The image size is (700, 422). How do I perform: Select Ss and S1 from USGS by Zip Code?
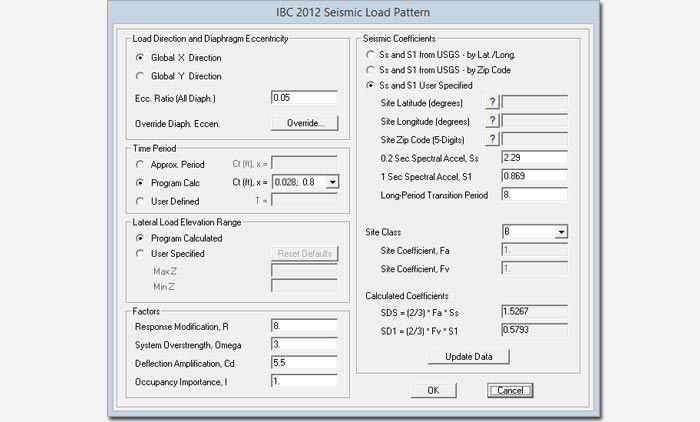(x=370, y=70)
